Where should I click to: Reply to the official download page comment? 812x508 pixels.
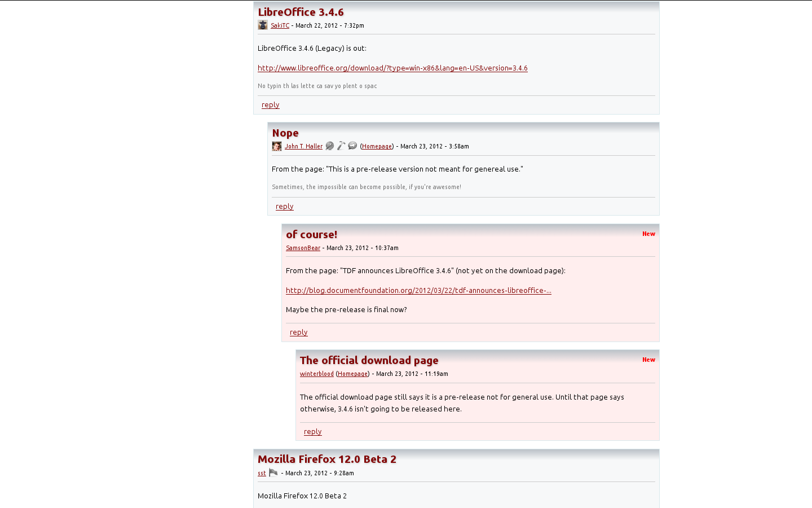point(312,431)
